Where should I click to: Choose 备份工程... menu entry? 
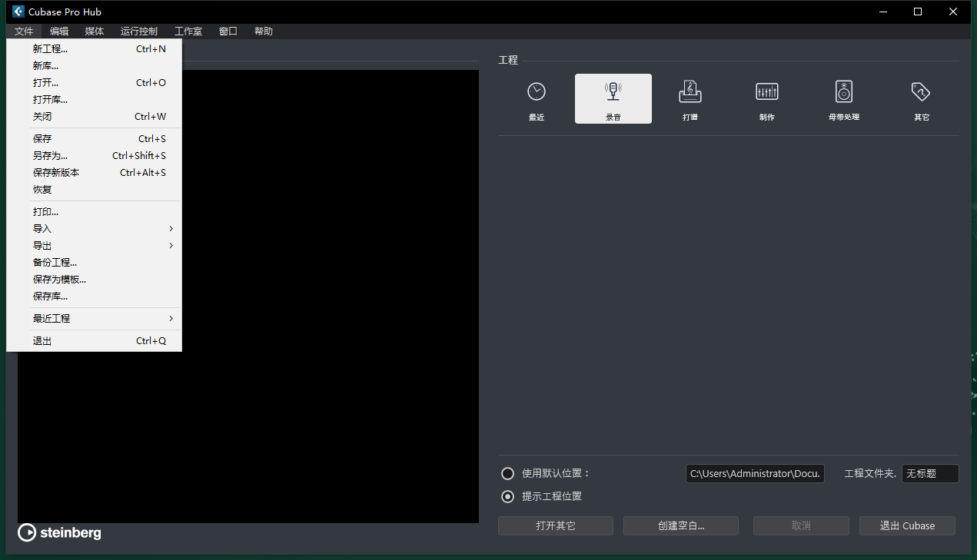(94, 263)
